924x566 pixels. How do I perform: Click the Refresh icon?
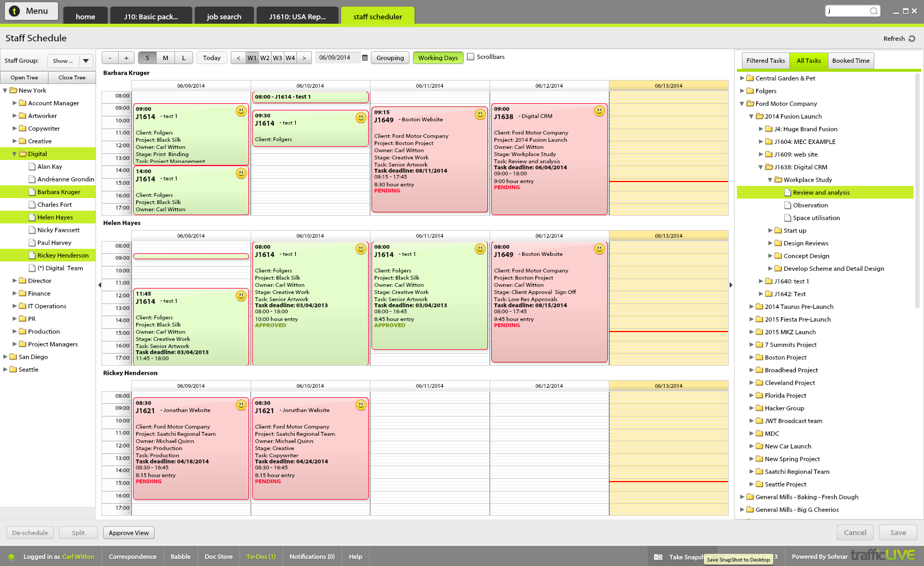(912, 39)
